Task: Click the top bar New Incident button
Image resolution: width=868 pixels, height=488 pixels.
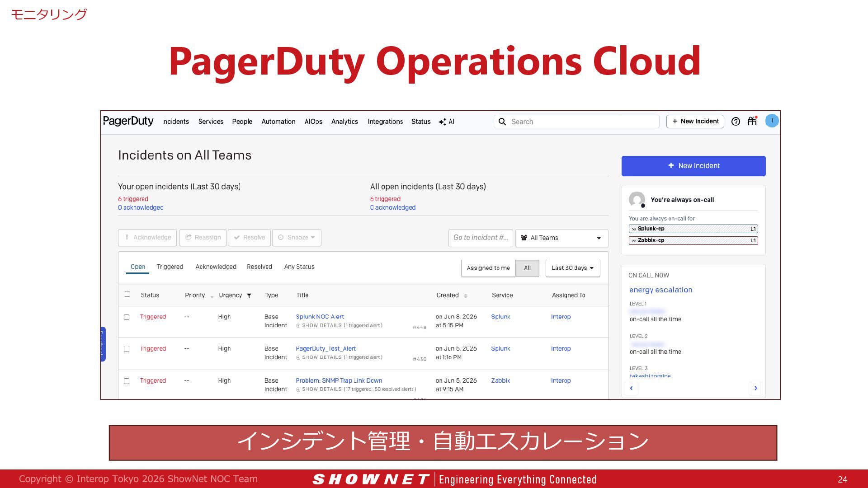Action: pyautogui.click(x=695, y=122)
